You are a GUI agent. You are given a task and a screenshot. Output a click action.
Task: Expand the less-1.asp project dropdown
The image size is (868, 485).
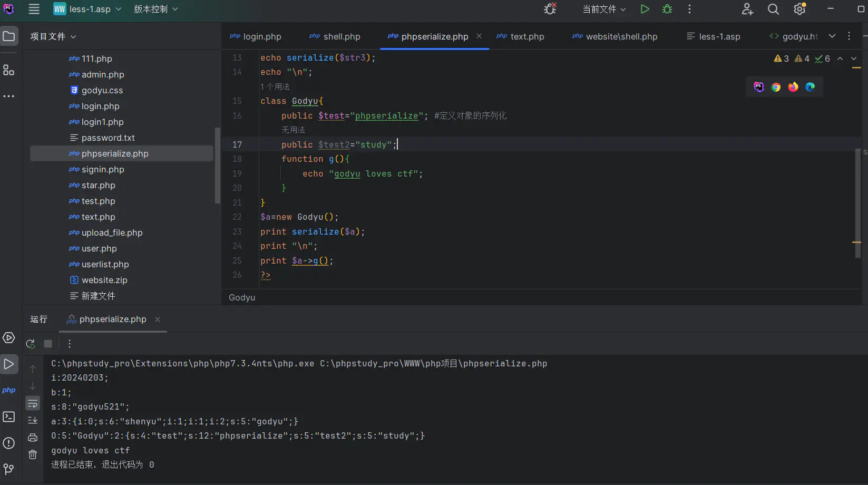[x=87, y=9]
